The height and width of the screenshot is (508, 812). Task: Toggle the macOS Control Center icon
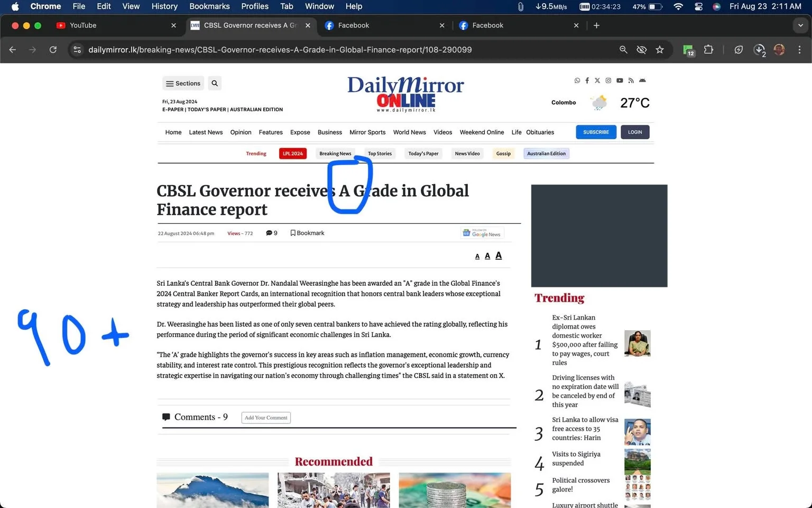pos(699,6)
